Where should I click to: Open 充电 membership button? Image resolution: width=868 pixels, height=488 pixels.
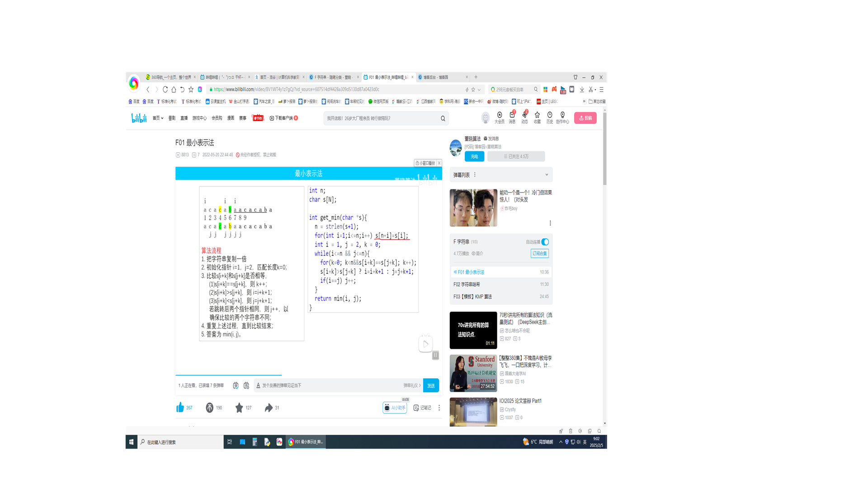coord(474,156)
